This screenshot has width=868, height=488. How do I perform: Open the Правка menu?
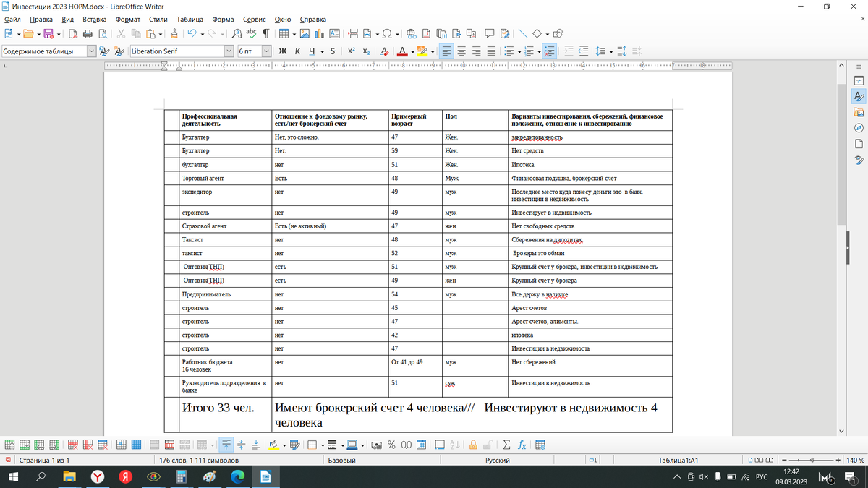41,19
